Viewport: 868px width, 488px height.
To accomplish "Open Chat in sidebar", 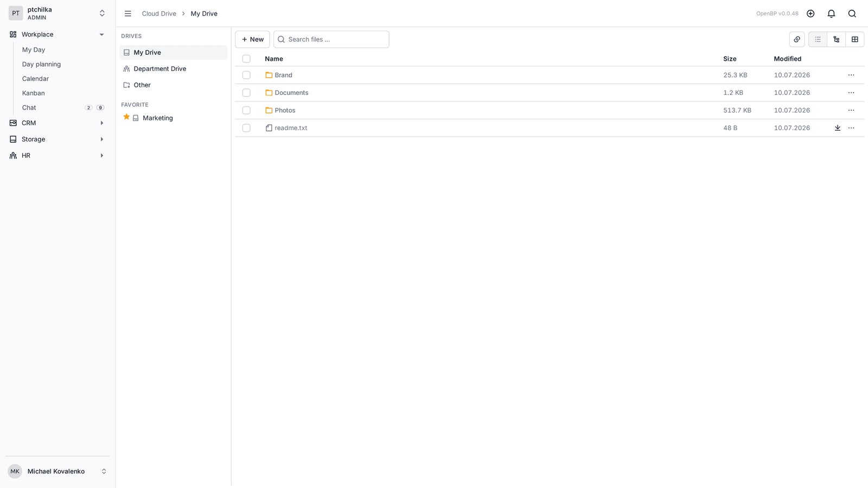I will (29, 108).
